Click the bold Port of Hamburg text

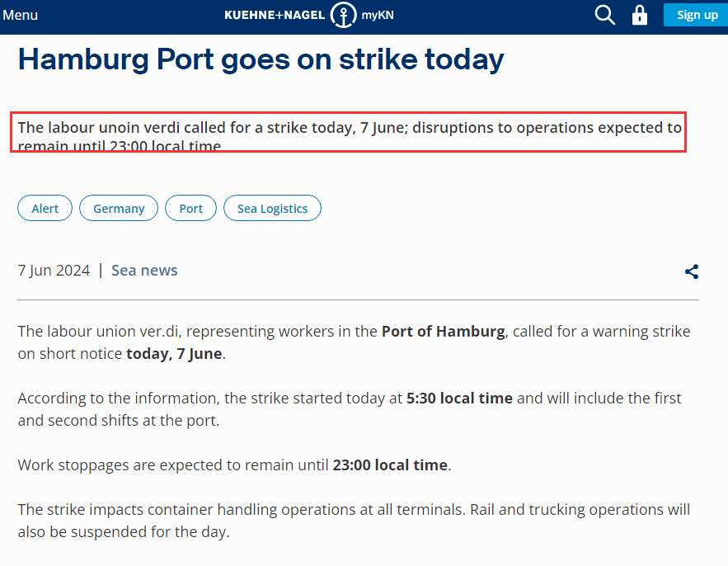point(444,332)
